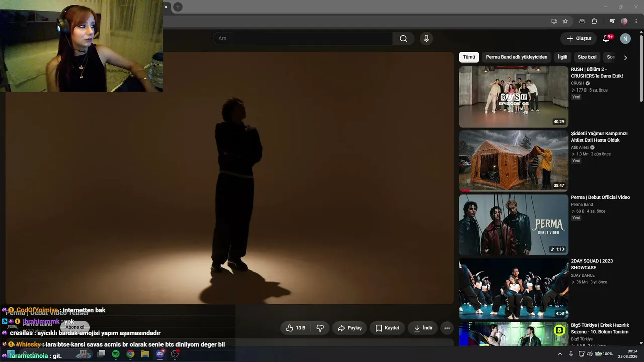Open the Chrome three-dot menu
The width and height of the screenshot is (644, 362).
pyautogui.click(x=636, y=21)
